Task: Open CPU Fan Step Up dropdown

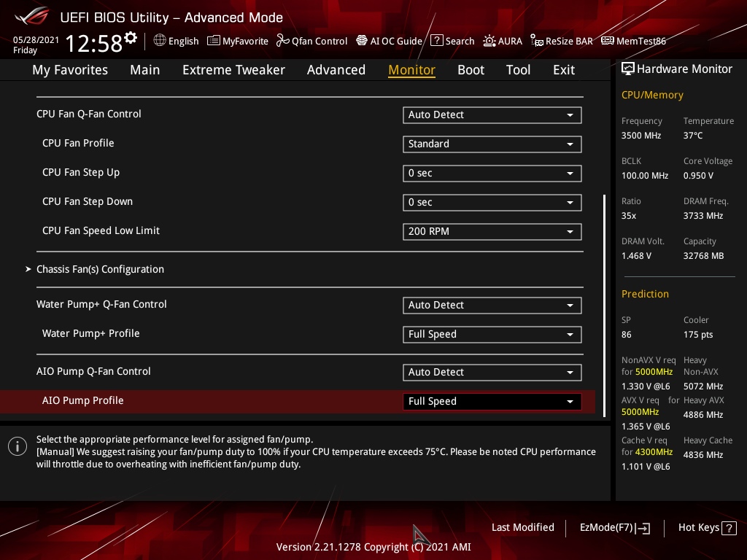Action: pyautogui.click(x=492, y=174)
